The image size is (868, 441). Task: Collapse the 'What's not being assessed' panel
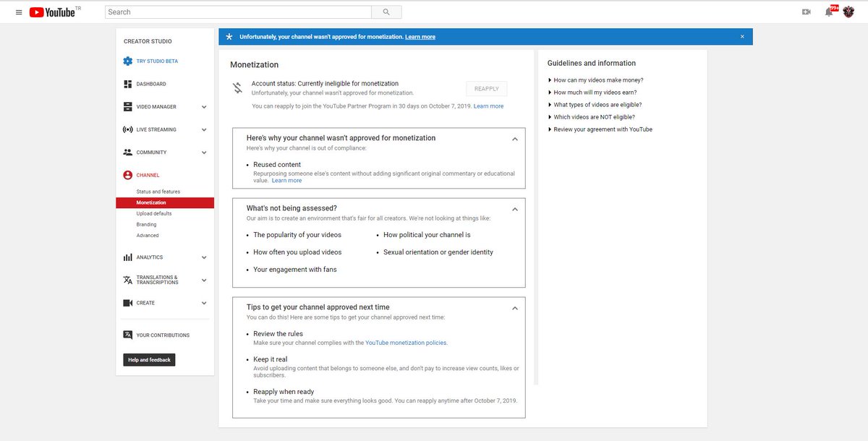pyautogui.click(x=515, y=209)
